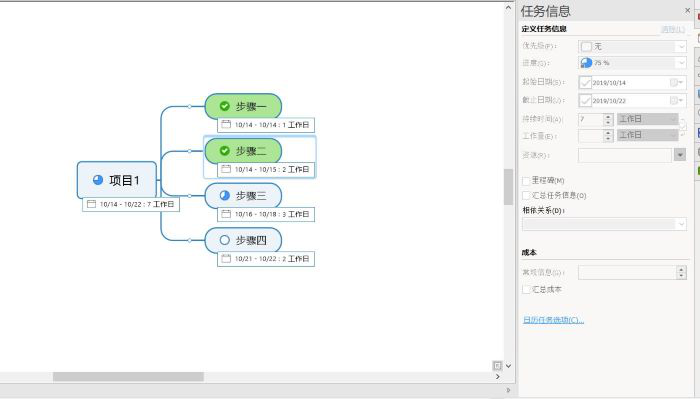
Task: Click the empty circle progress icon on 步骤四
Action: point(225,240)
